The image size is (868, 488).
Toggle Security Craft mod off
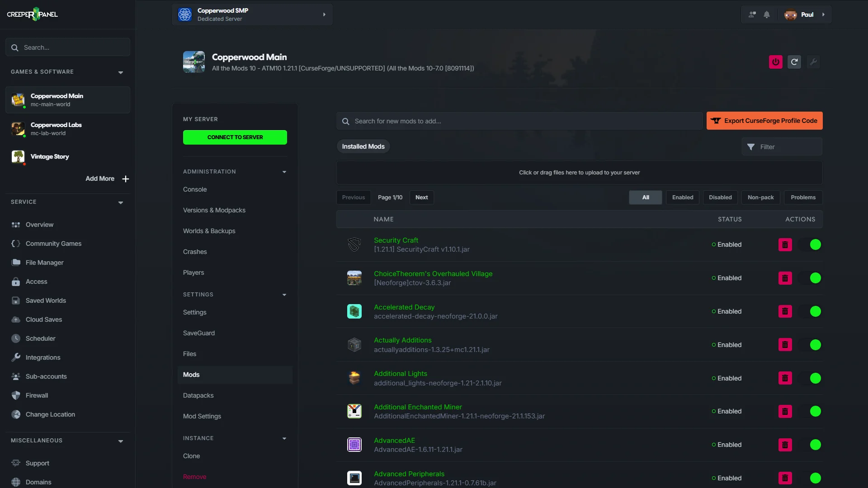pos(811,244)
